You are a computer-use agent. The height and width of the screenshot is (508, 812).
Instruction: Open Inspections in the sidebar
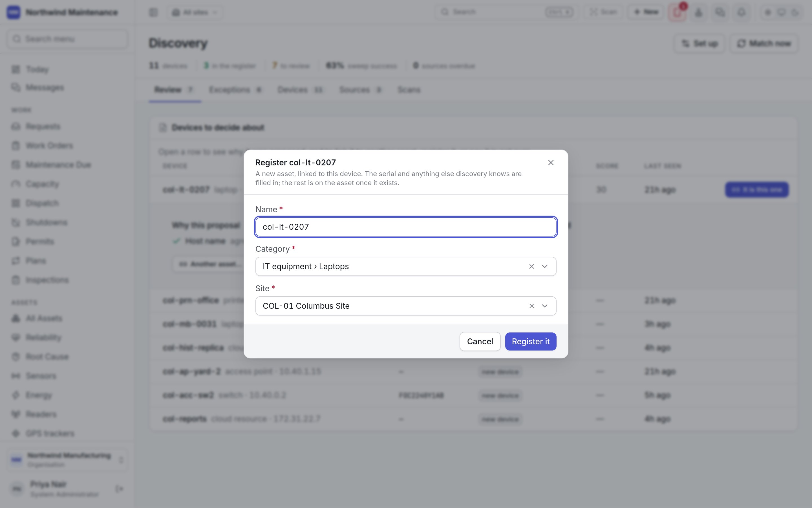tap(67, 280)
